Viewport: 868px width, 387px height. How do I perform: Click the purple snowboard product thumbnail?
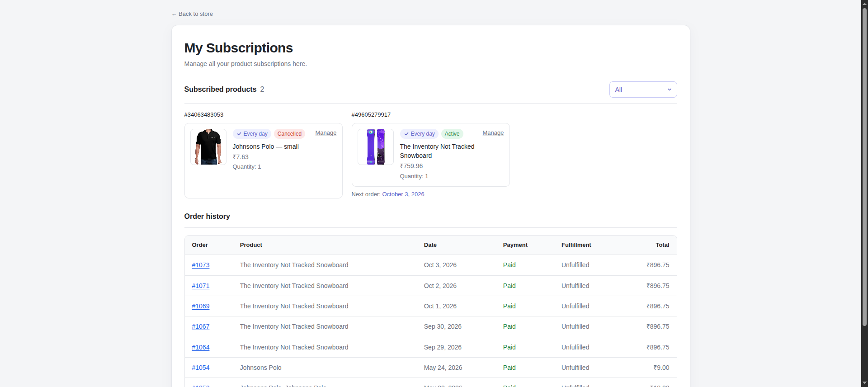coord(376,147)
